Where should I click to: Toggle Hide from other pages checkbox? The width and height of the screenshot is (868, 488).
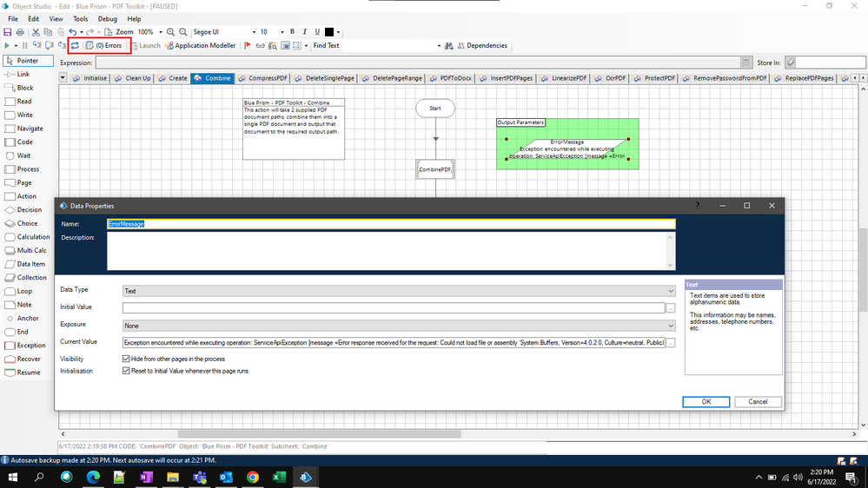click(127, 359)
